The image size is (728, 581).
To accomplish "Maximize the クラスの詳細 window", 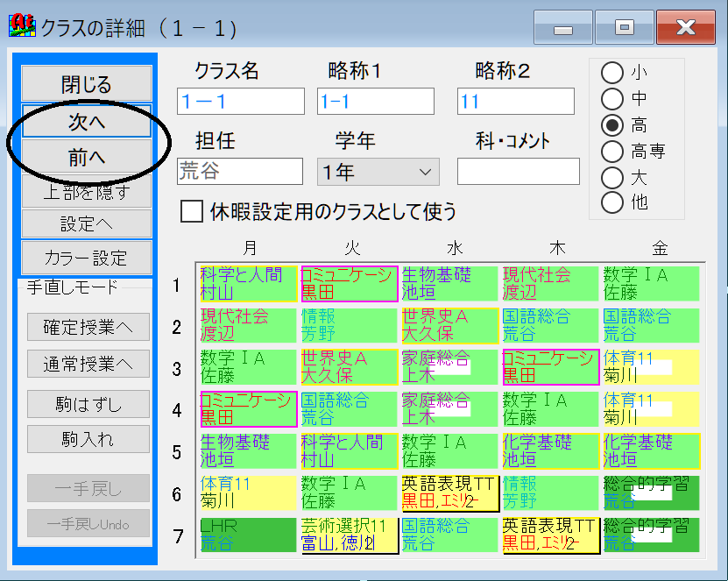I will tap(624, 27).
